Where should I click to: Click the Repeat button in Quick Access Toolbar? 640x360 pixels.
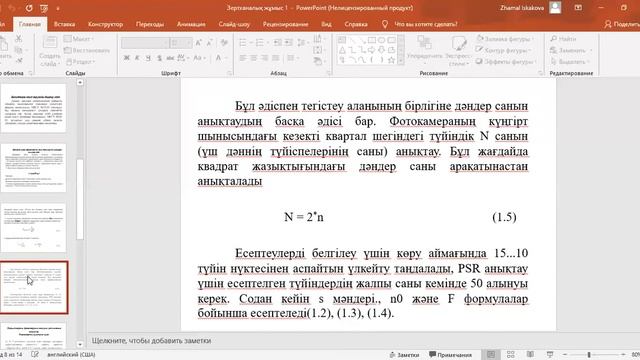(x=29, y=8)
